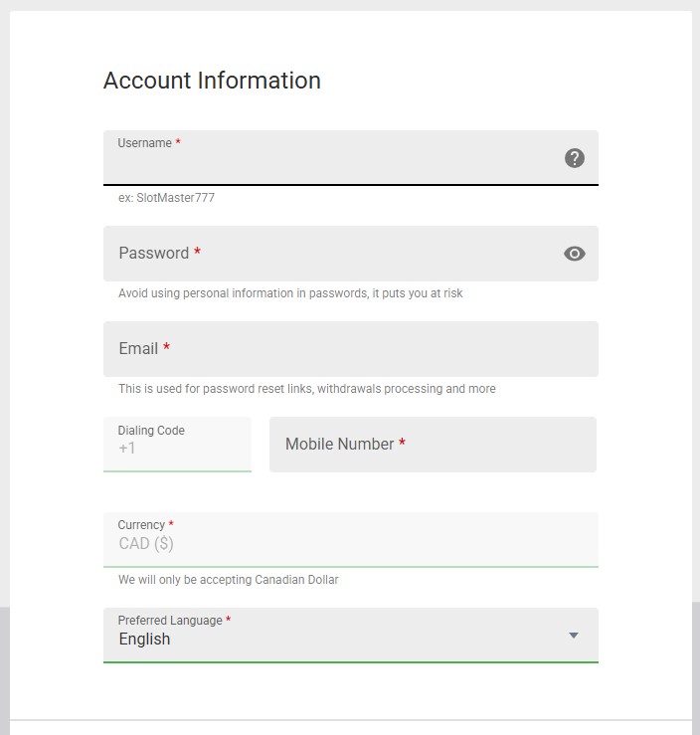700x735 pixels.
Task: Click the password personal information warning text
Action: tap(290, 293)
